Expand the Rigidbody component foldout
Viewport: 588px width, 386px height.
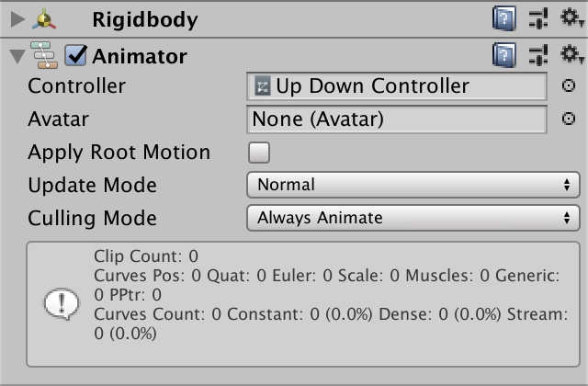(17, 19)
